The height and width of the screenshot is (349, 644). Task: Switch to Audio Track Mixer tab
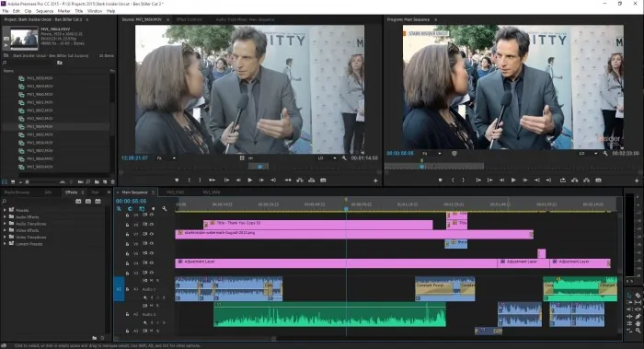pos(246,19)
